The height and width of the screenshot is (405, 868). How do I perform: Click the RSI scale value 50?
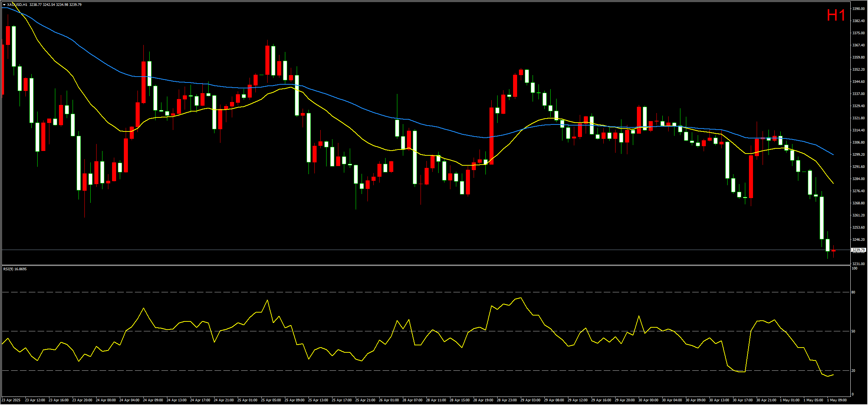[x=853, y=331]
